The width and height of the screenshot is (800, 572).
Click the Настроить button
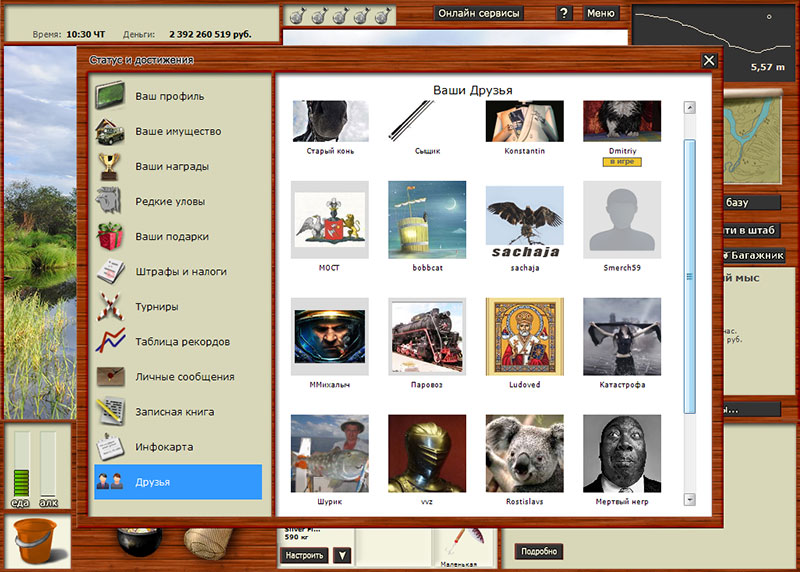pos(304,555)
